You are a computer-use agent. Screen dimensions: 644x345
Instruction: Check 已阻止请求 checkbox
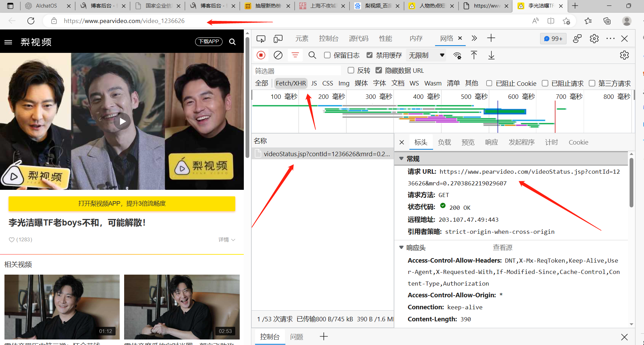545,83
